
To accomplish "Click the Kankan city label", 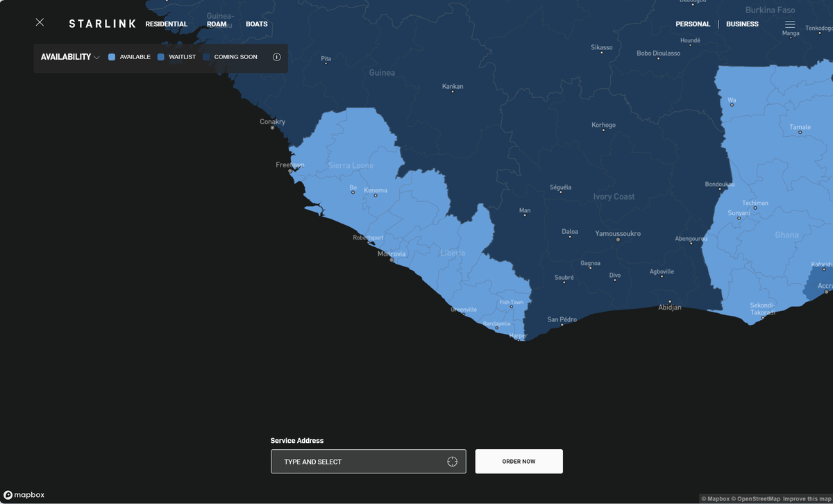I will (453, 87).
